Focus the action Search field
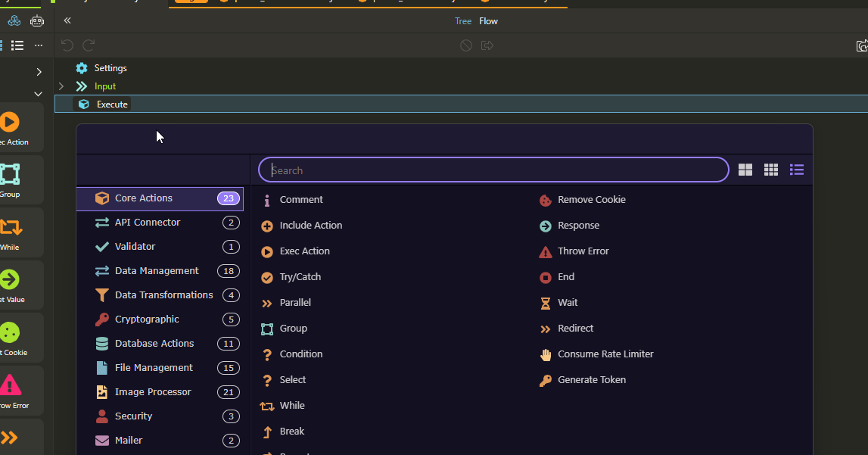Viewport: 868px width, 455px height. tap(493, 170)
